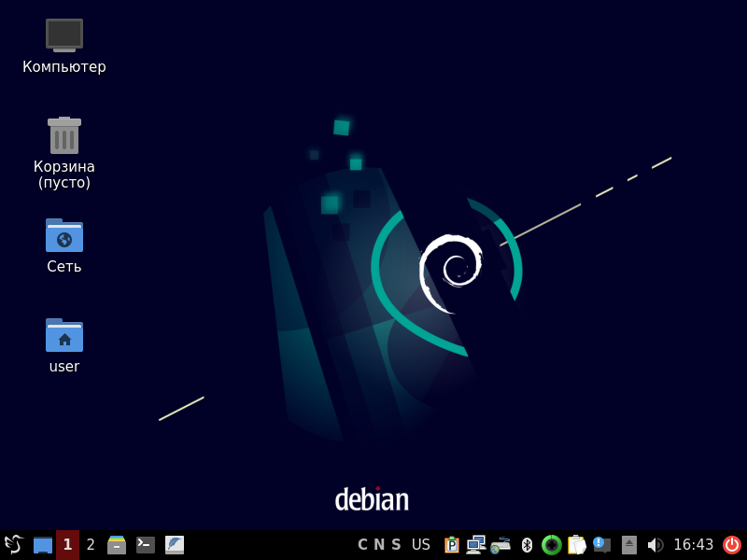Launch the file manager from taskbar
747x560 pixels.
tap(117, 545)
